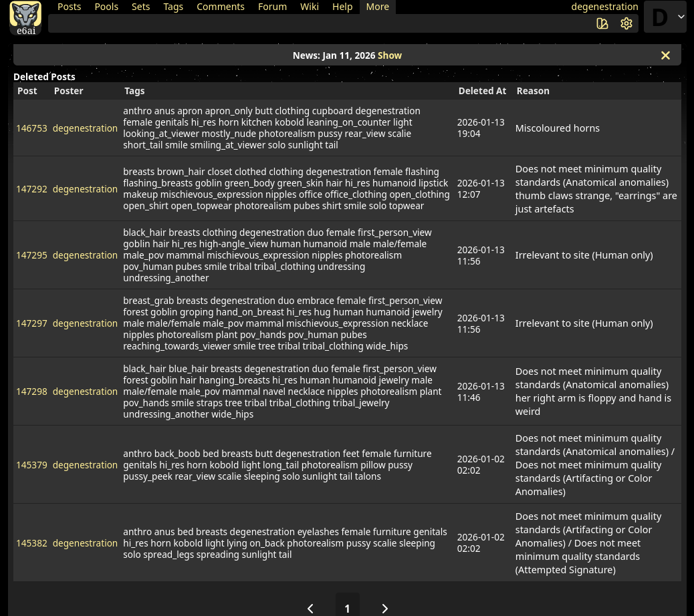This screenshot has width=694, height=616.
Task: Open poster degenestration in row 146753
Action: tap(85, 128)
